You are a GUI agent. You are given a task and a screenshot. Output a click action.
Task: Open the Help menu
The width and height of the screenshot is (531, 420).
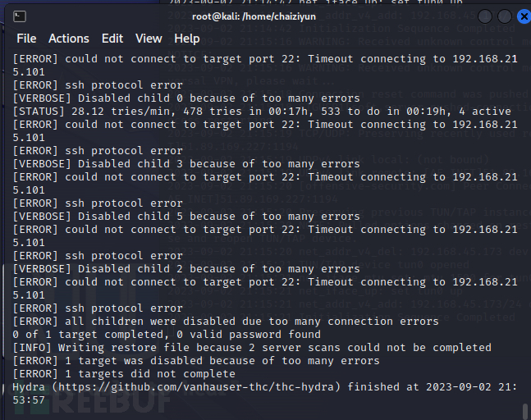(x=187, y=39)
